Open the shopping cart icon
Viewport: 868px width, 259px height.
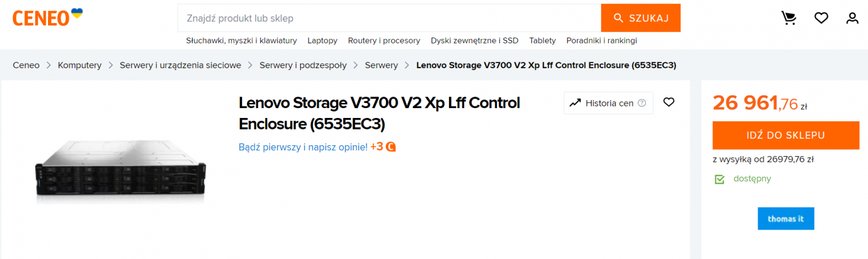[789, 18]
